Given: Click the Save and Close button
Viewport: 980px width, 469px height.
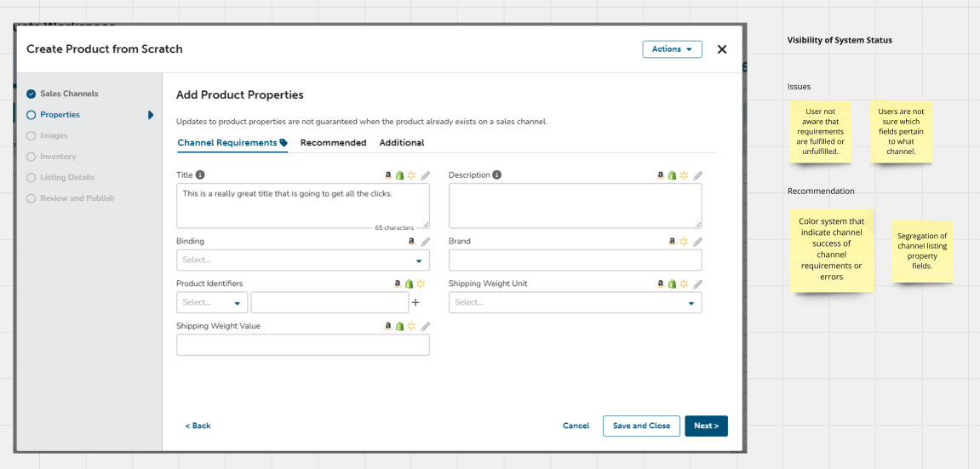Looking at the screenshot, I should point(641,426).
